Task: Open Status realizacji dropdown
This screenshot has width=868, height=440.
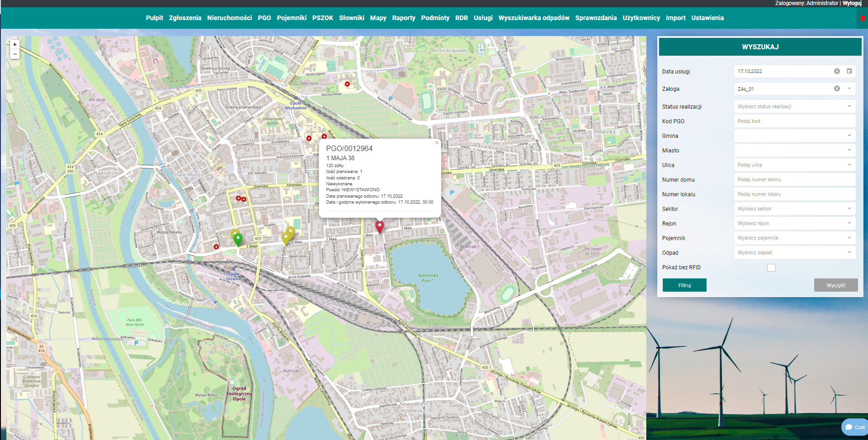Action: [x=795, y=106]
